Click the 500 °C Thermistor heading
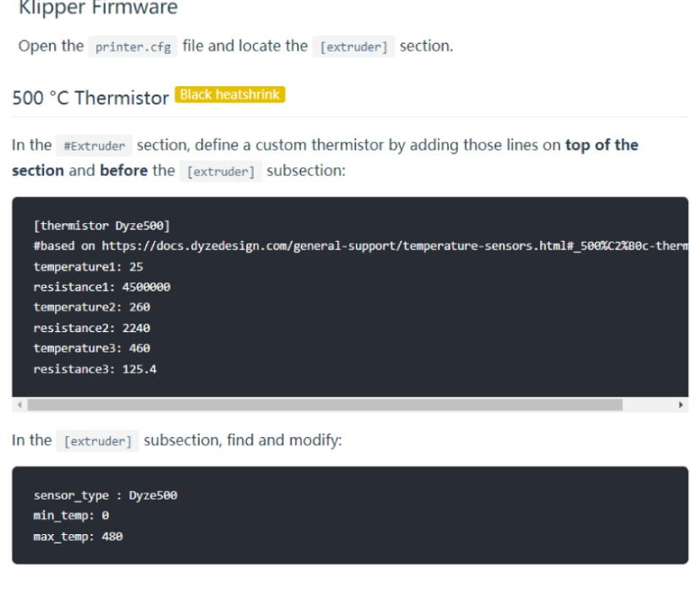This screenshot has width=700, height=595. click(x=90, y=98)
